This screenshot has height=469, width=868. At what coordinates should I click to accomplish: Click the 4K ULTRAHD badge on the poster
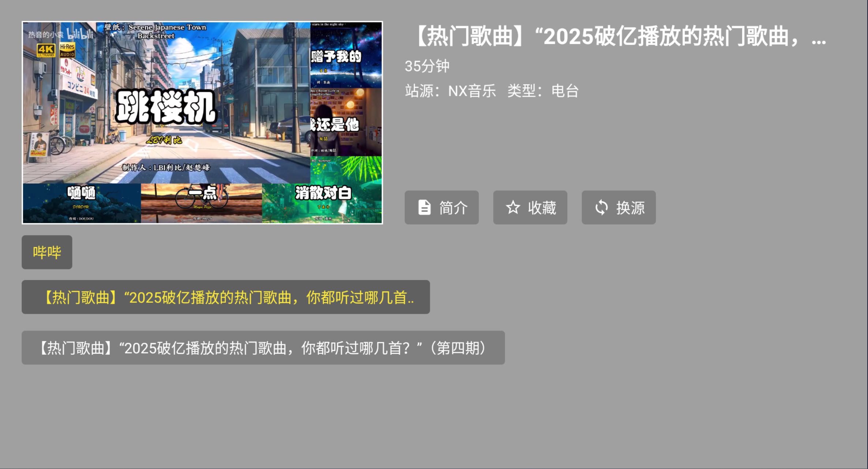click(46, 51)
